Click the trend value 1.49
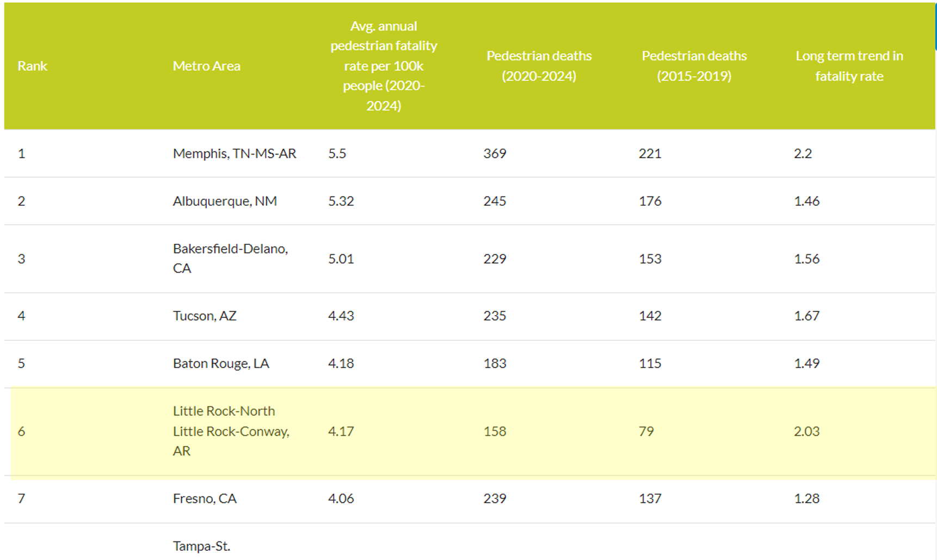 coord(806,363)
